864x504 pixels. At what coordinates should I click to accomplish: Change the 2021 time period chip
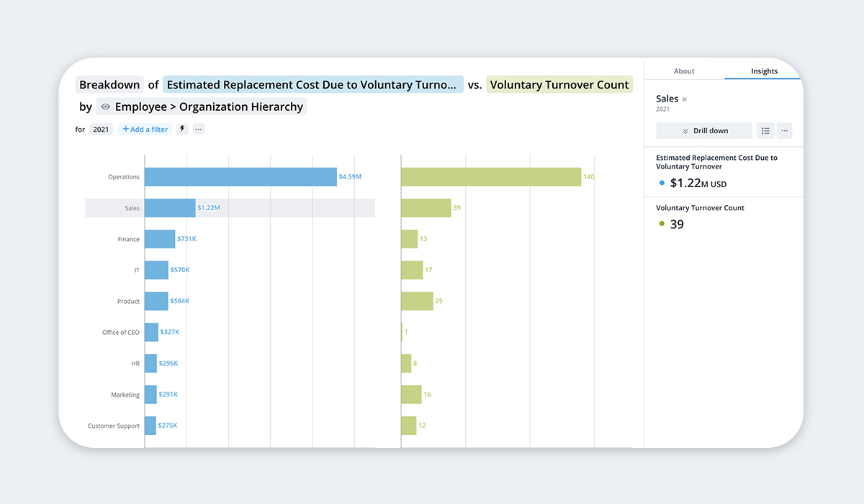click(101, 129)
